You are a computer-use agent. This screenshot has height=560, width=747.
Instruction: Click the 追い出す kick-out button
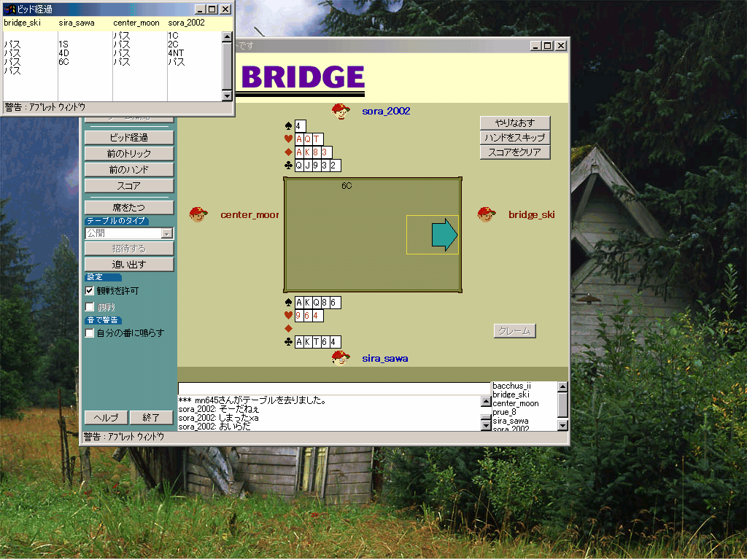[x=129, y=264]
